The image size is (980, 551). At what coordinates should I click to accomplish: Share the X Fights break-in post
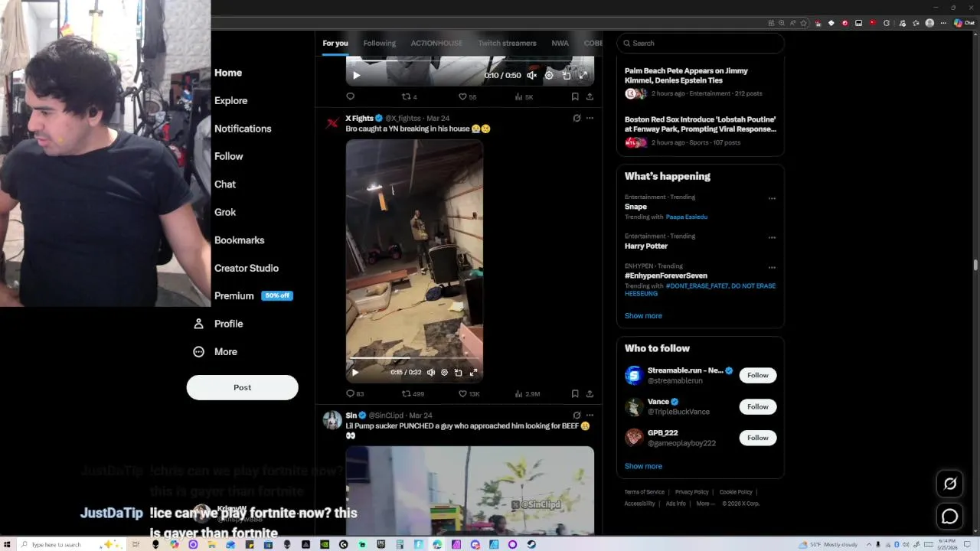590,394
